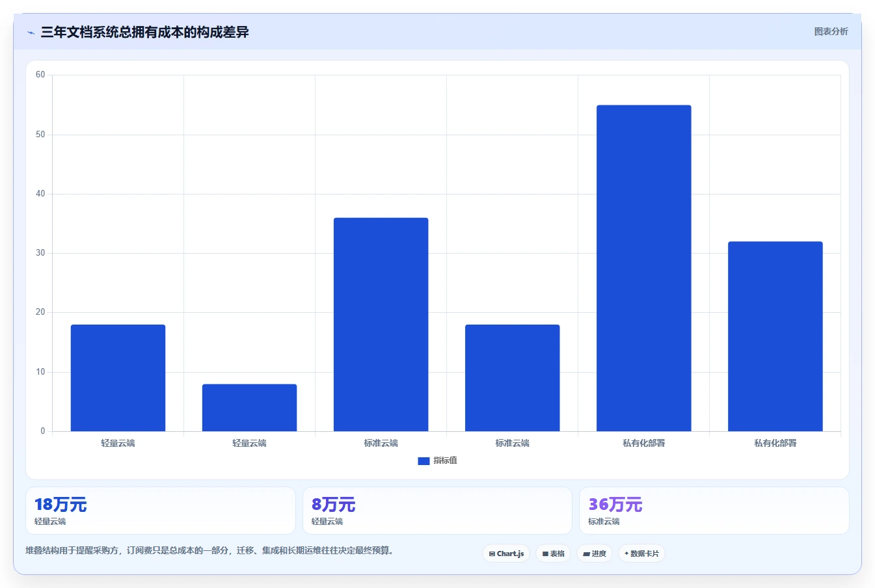Click the y-axis label 60

(x=40, y=75)
